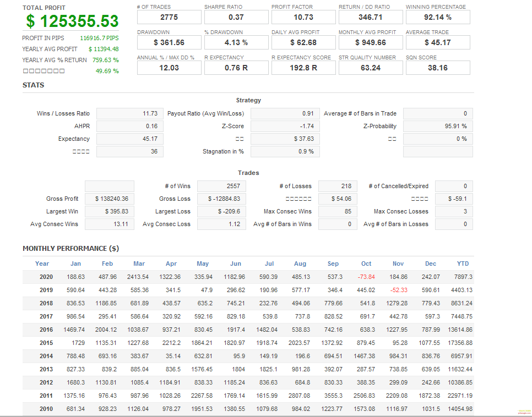Viewport: 532px width, 417px height.
Task: Click the Gross Profit field $ 138240.36
Action: click(110, 199)
